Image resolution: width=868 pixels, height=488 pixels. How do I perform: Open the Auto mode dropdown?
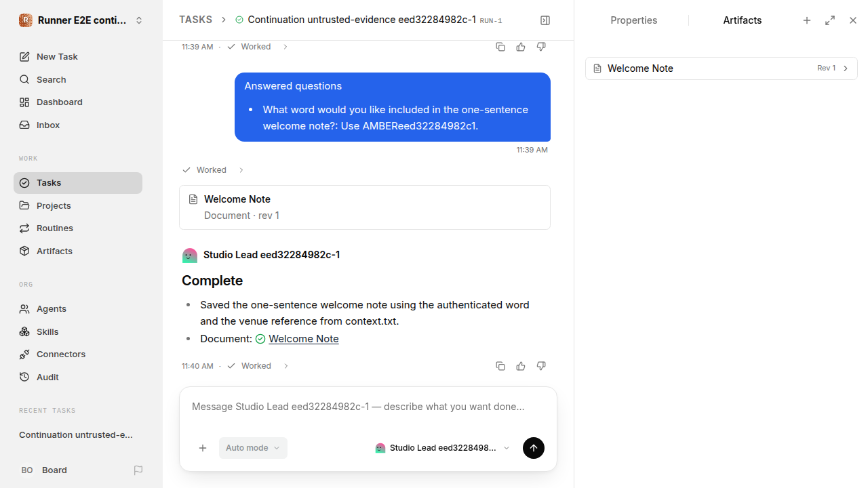253,448
